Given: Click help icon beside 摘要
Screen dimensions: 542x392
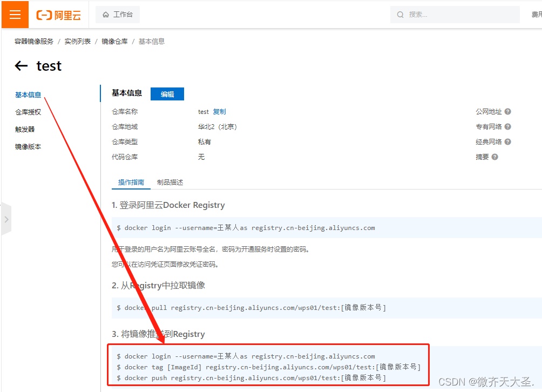Looking at the screenshot, I should [x=494, y=157].
